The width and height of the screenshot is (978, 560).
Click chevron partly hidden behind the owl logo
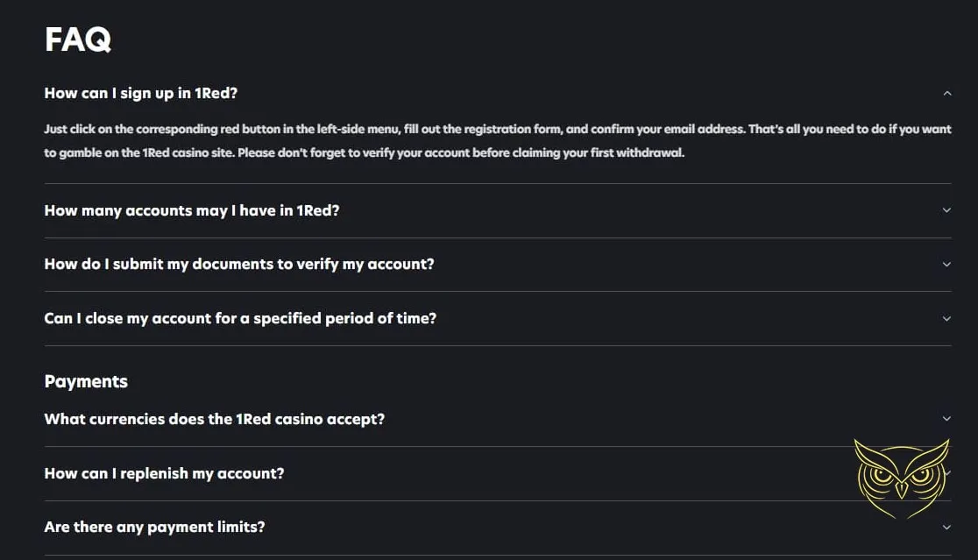click(946, 473)
